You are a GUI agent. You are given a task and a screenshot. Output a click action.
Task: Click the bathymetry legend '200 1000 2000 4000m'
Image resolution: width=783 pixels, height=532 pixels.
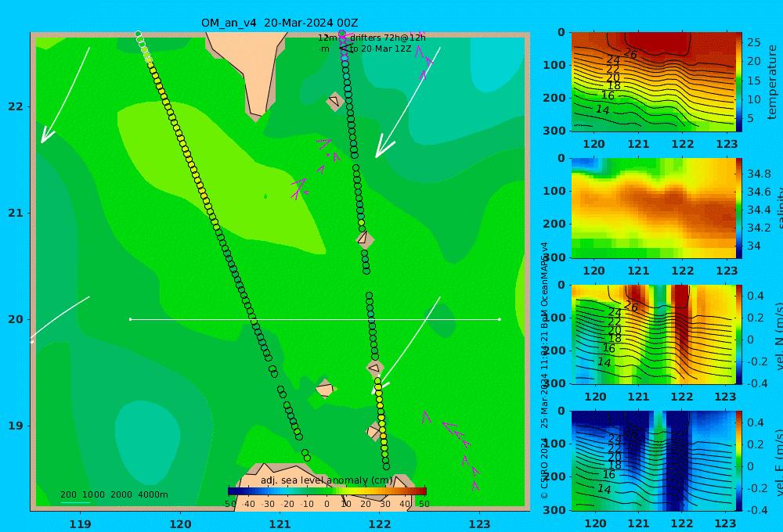point(114,494)
